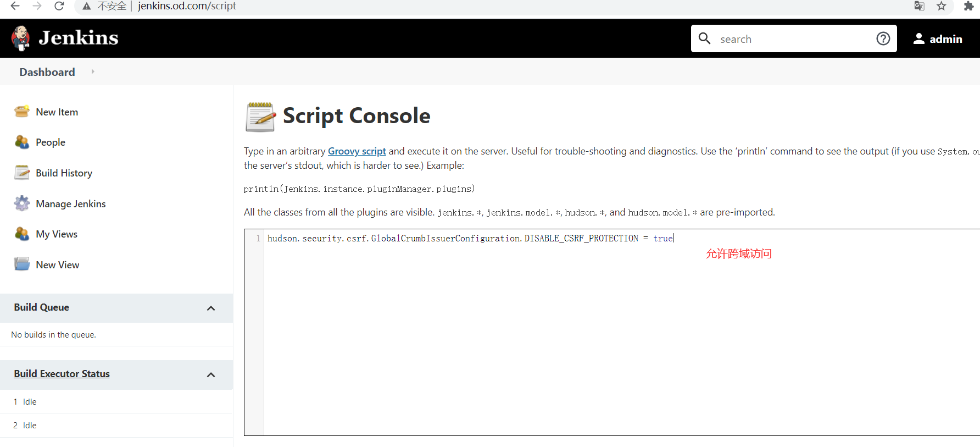Click DISABLE_CSRF_PROTECTION code text
The width and height of the screenshot is (980, 447).
tap(581, 239)
